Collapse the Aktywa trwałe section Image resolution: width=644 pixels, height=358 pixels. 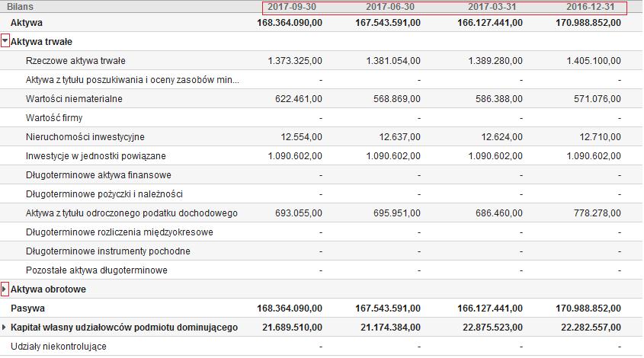[5, 41]
